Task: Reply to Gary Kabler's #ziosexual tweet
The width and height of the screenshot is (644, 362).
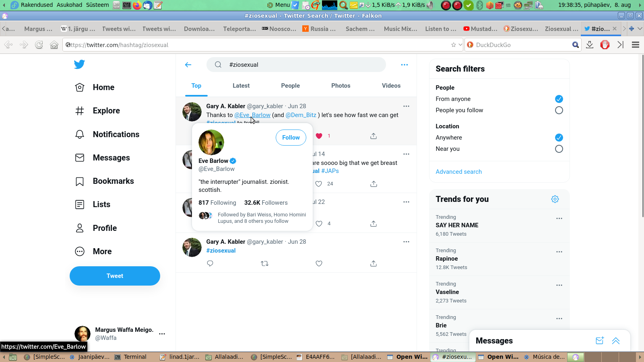Action: click(210, 263)
